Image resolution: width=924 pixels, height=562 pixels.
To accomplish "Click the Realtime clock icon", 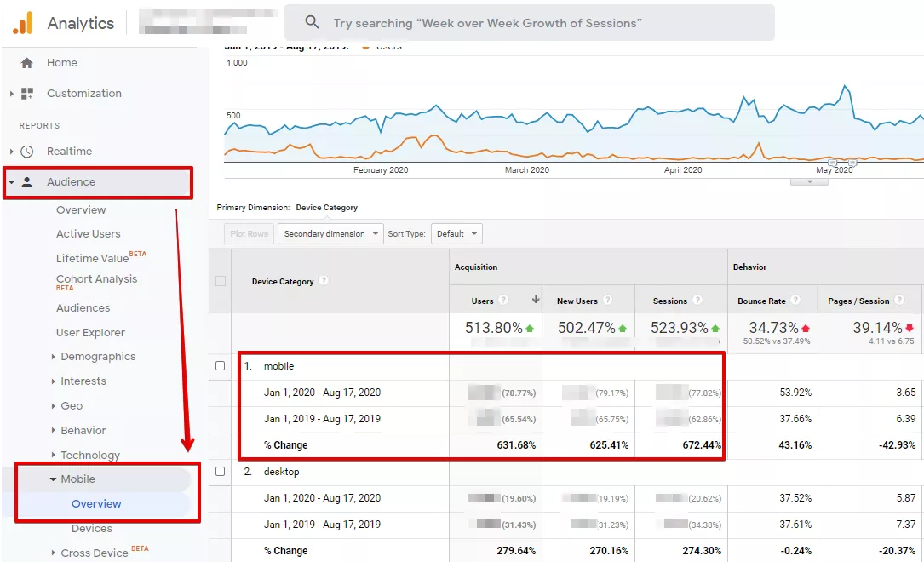I will 27,152.
